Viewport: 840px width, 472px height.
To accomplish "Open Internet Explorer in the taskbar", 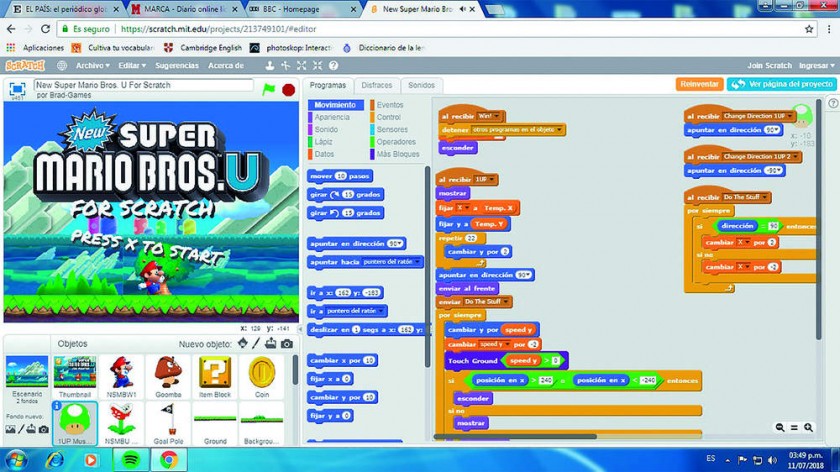I will tap(54, 460).
